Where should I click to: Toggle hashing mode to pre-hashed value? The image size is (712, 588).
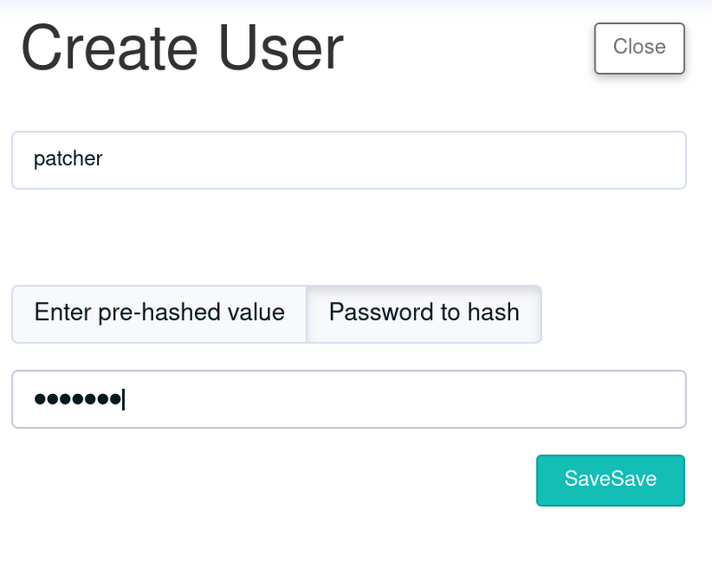tap(159, 314)
